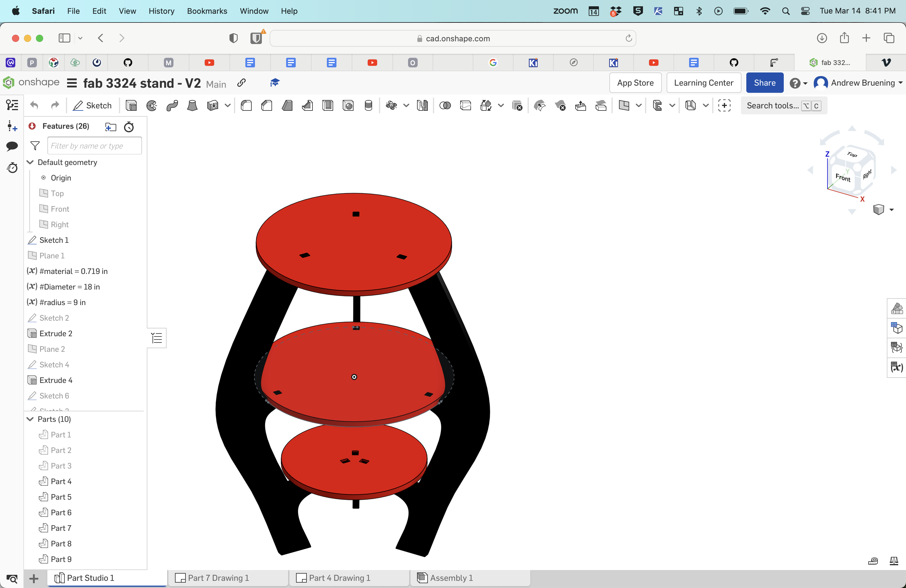906x588 pixels.
Task: Collapse the Parts (10) list
Action: tap(30, 419)
